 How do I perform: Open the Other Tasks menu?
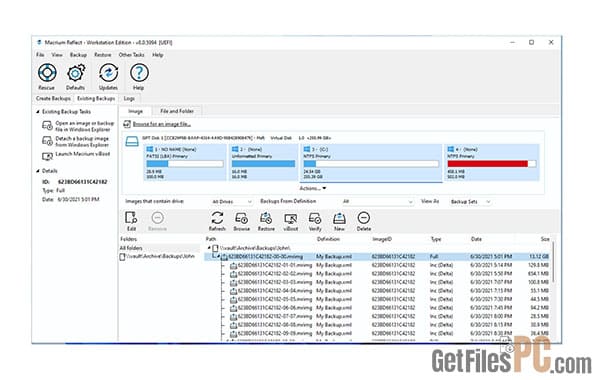[132, 55]
